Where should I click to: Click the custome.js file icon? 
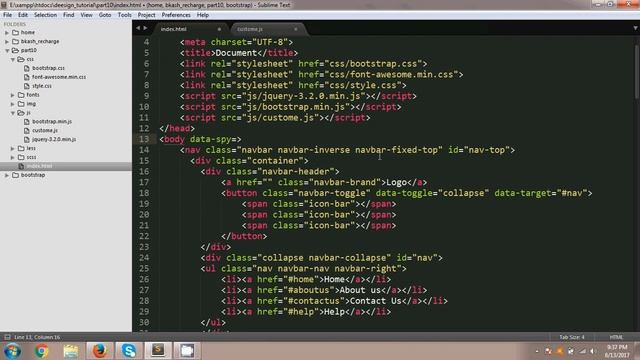(27, 130)
